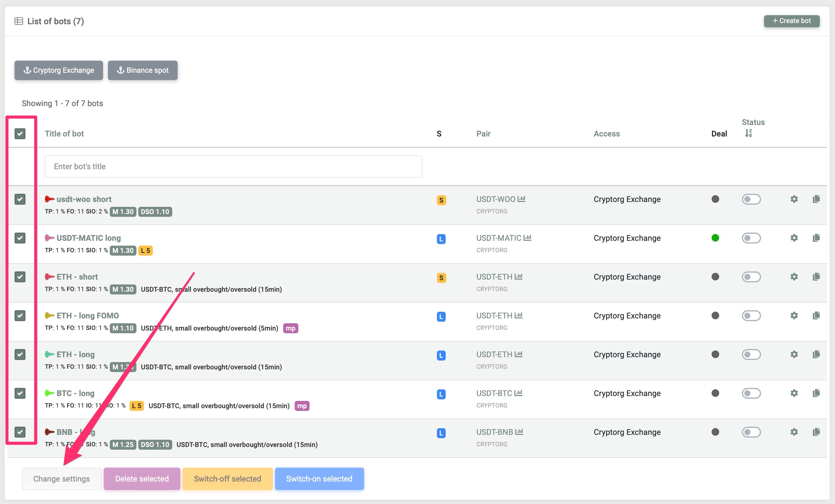835x504 pixels.
Task: Open the ETH - long FOMO bot title
Action: pos(87,316)
